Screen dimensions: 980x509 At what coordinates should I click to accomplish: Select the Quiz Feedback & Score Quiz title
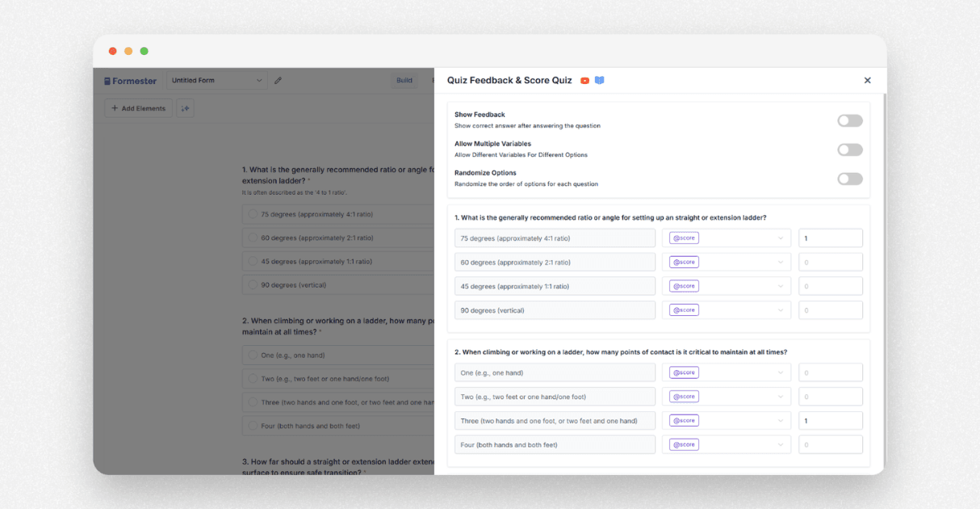click(509, 80)
